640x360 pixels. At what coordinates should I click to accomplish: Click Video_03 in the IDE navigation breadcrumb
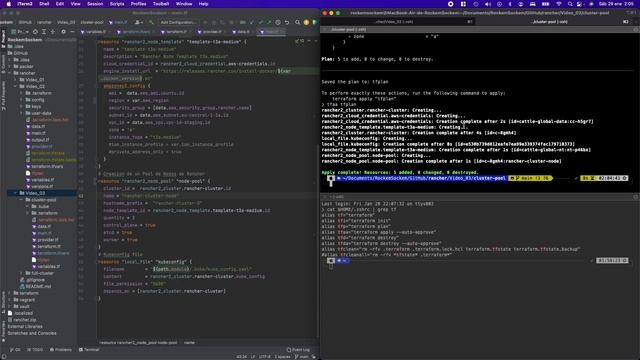click(x=66, y=22)
